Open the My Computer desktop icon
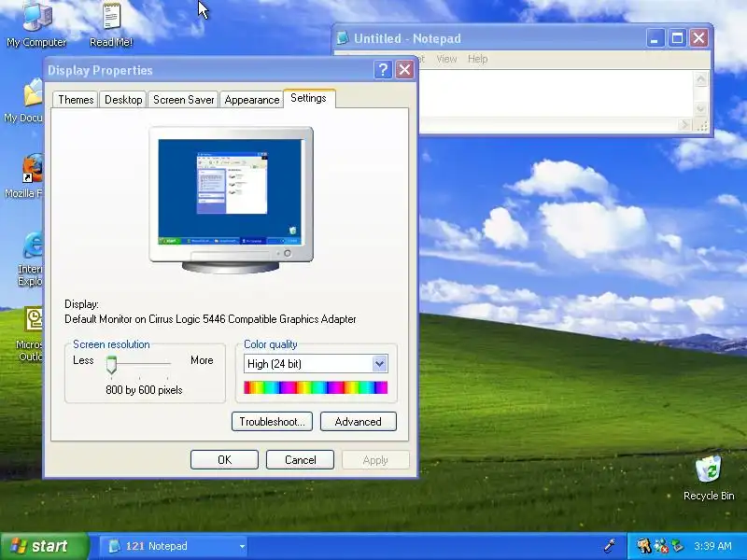The image size is (747, 560). click(36, 24)
